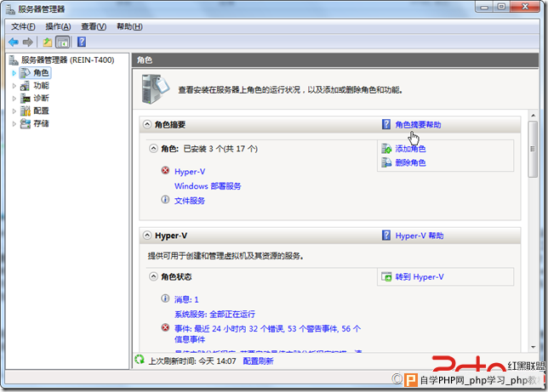Open the 角色摘要帮助 link
548x392 pixels.
tap(418, 125)
